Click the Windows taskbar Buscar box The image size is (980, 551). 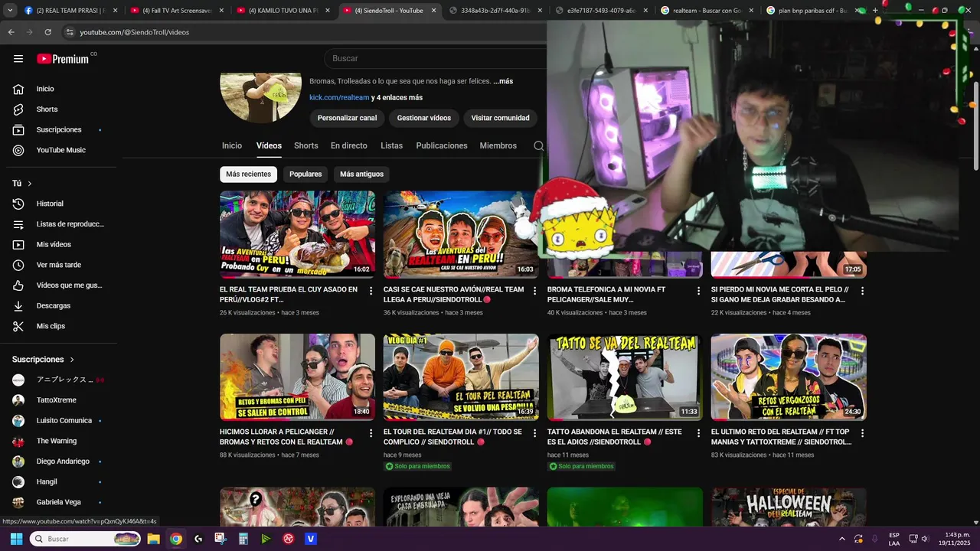[85, 539]
